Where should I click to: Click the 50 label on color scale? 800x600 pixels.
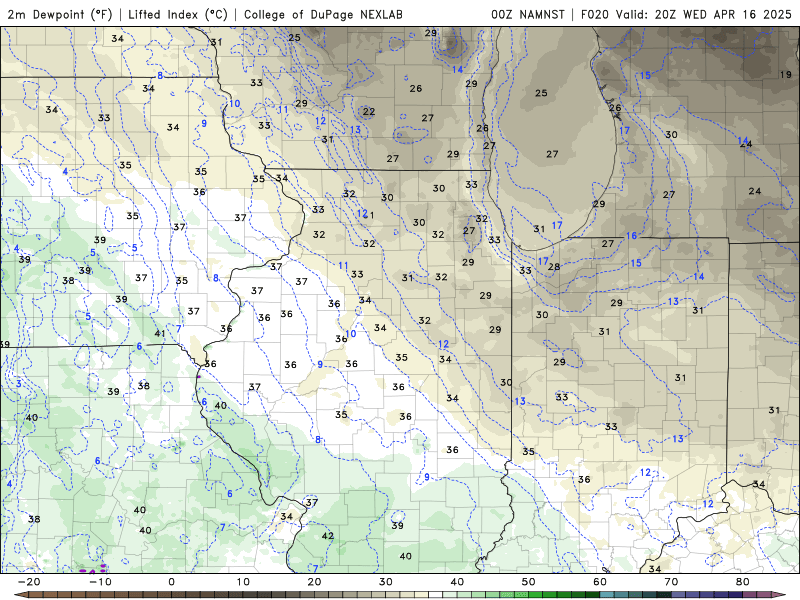click(x=529, y=582)
